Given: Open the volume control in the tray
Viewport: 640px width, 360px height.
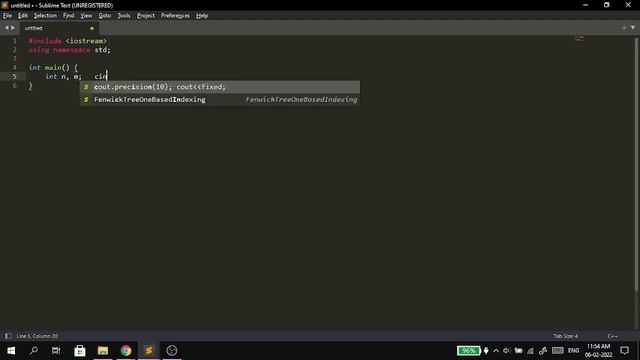Looking at the screenshot, I should [507, 351].
